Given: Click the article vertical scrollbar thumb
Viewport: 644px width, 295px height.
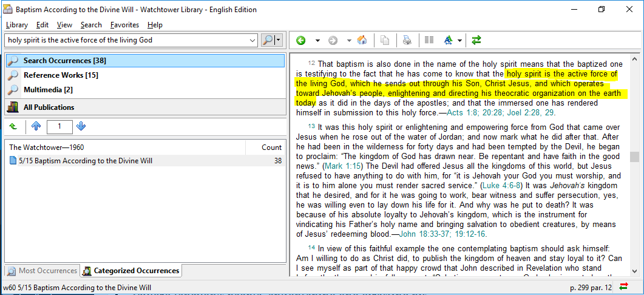Looking at the screenshot, I should pos(634,157).
